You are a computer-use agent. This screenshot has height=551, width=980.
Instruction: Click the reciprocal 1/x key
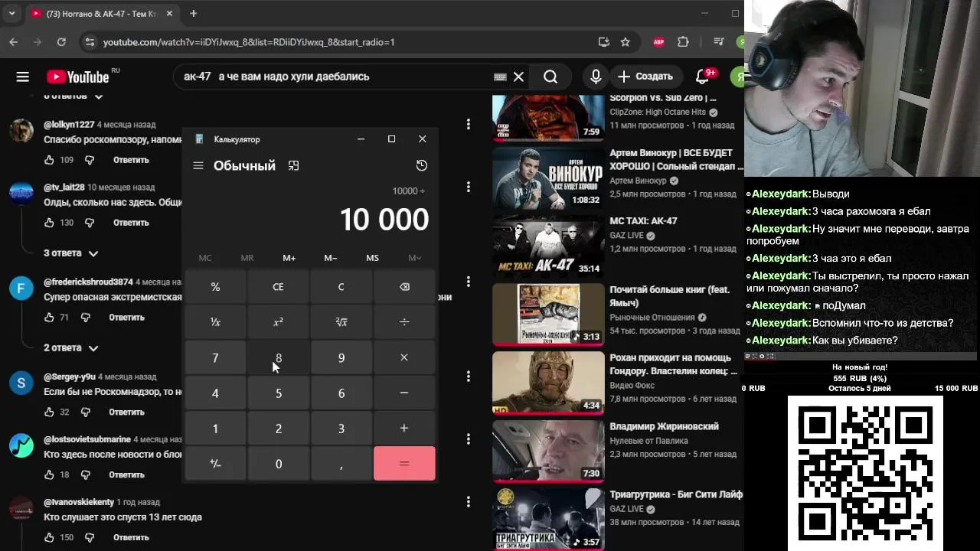[x=215, y=322]
